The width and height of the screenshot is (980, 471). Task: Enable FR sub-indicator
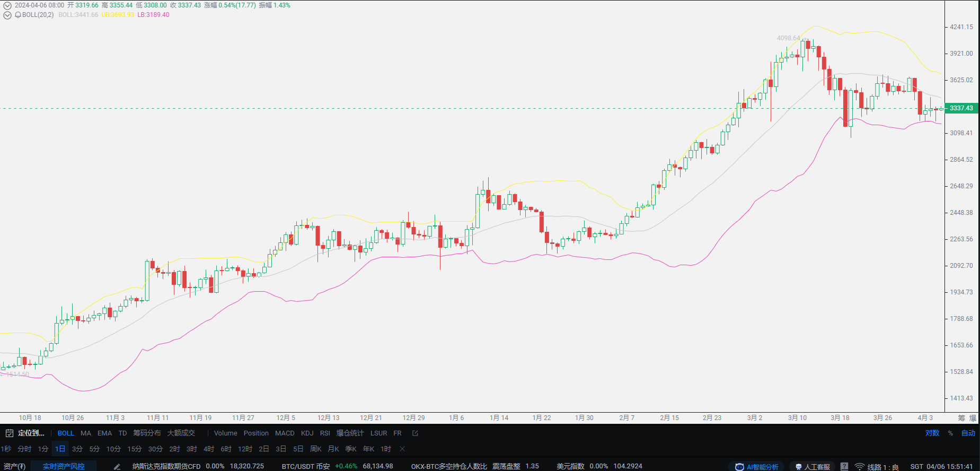(398, 433)
